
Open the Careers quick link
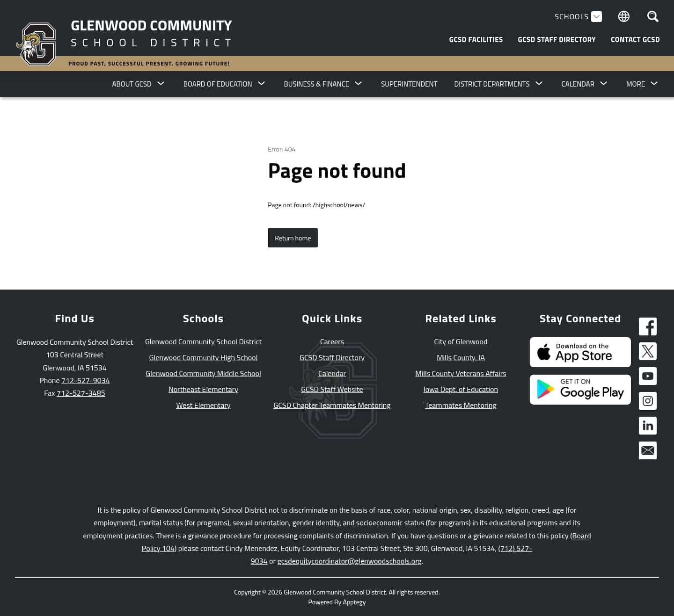click(x=331, y=341)
